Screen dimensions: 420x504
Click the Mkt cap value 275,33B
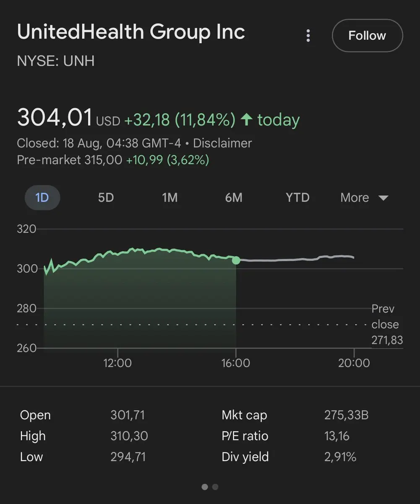346,415
